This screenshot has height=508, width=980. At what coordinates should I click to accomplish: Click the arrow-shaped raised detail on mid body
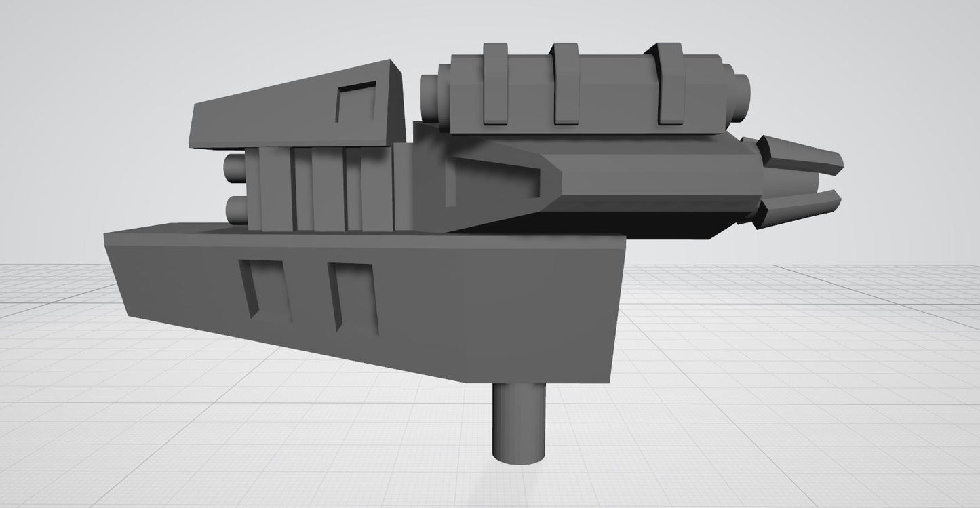tap(502, 178)
